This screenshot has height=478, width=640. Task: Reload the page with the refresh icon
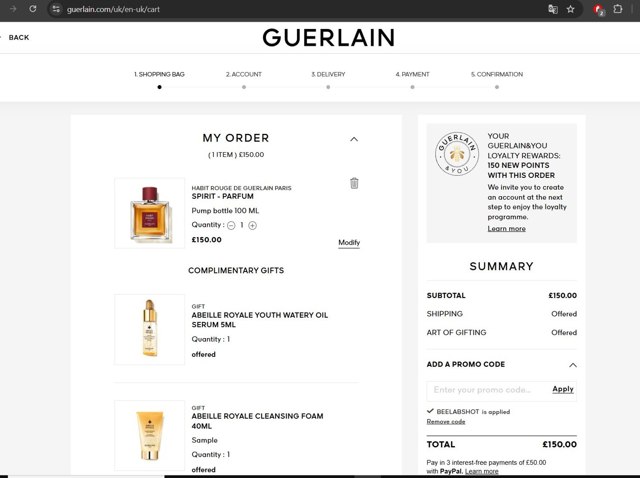33,9
